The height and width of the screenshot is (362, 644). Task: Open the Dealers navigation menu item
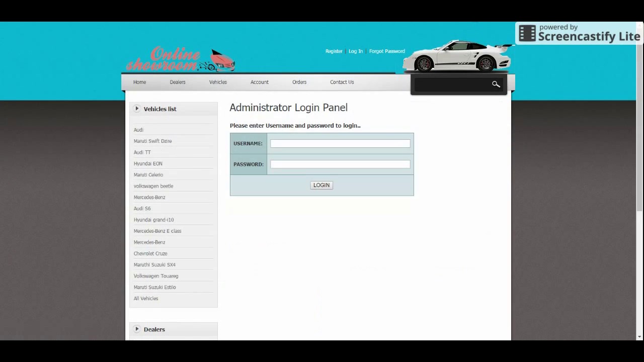pyautogui.click(x=178, y=82)
